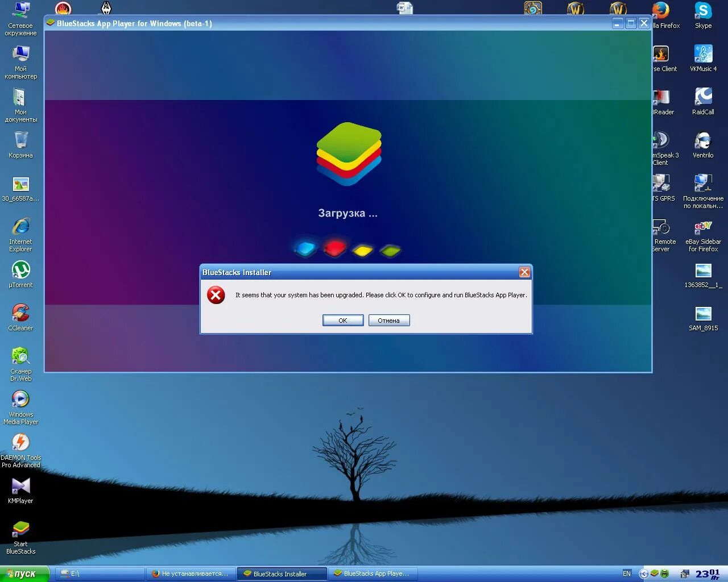Minimize the BlueStacks App Player window
This screenshot has height=582, width=728.
618,23
